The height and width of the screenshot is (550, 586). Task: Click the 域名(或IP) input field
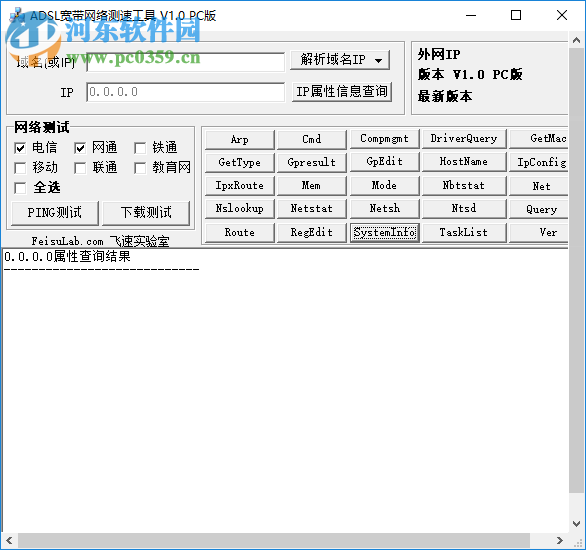click(x=185, y=62)
